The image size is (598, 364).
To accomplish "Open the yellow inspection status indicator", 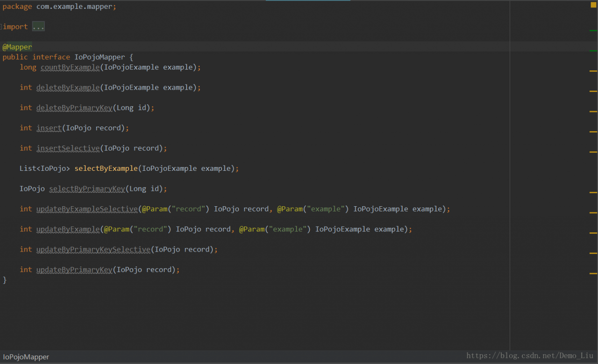I will (593, 5).
